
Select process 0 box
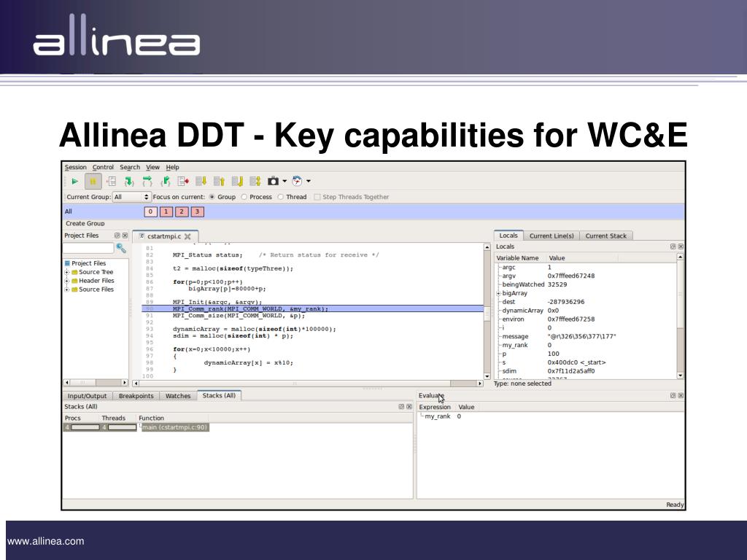point(150,212)
